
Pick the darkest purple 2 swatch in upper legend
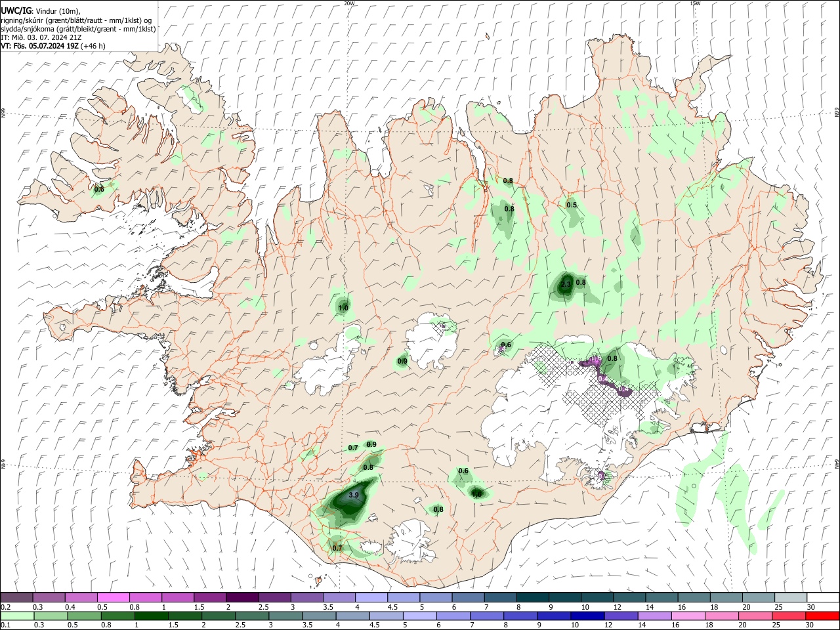[241, 598]
